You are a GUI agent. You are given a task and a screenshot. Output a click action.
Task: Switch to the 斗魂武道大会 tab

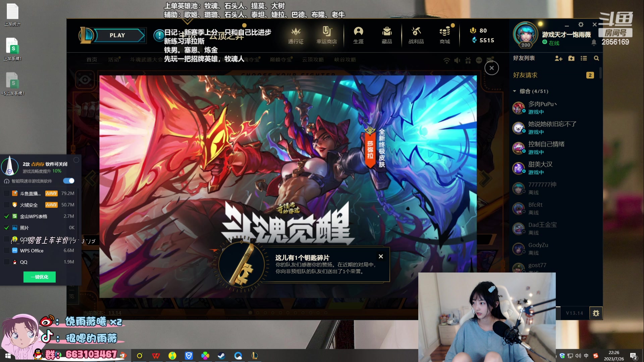[x=146, y=60]
